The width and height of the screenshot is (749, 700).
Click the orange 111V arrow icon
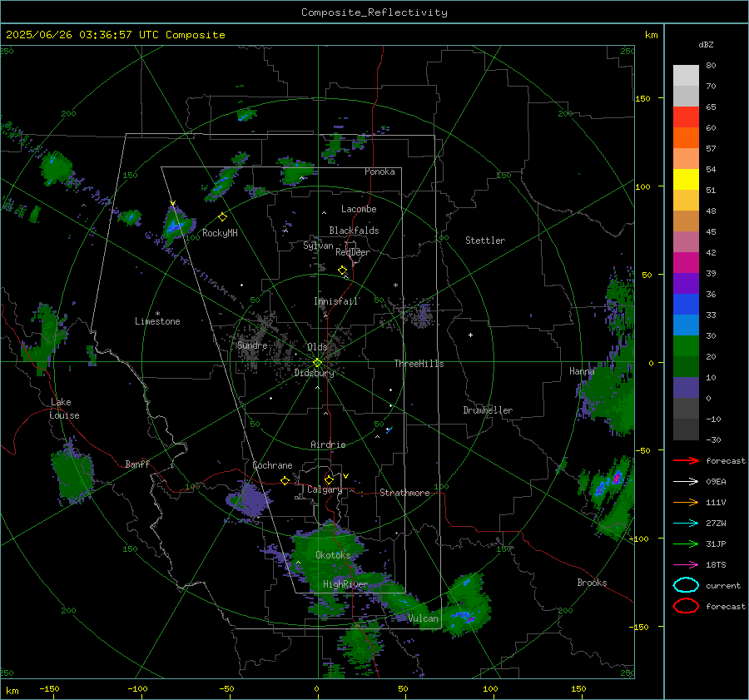[x=686, y=502]
